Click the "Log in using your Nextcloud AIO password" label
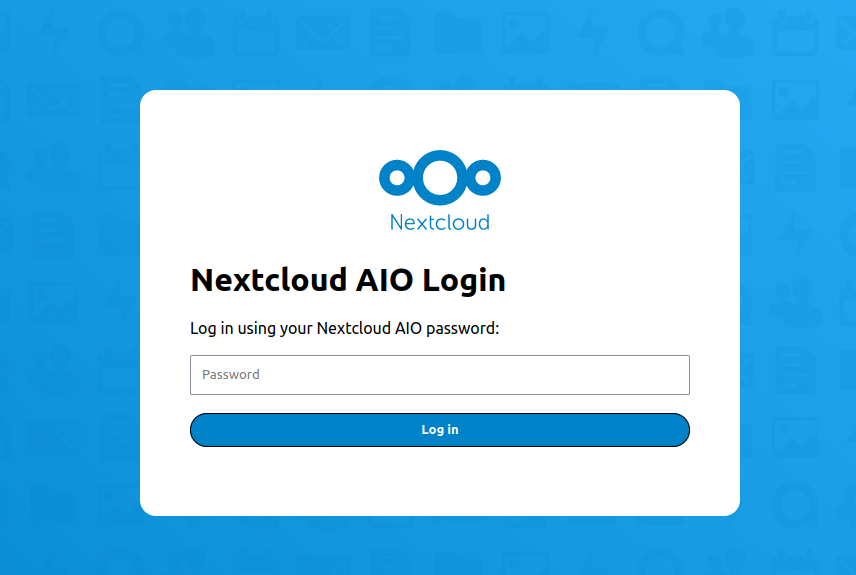Viewport: 856px width, 575px height. click(344, 328)
